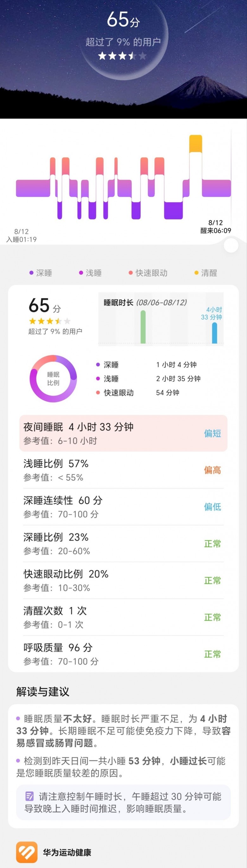This screenshot has width=247, height=868.
Task: Open the 夜间睡眠 4小时33分钟 row
Action: pyautogui.click(x=123, y=433)
